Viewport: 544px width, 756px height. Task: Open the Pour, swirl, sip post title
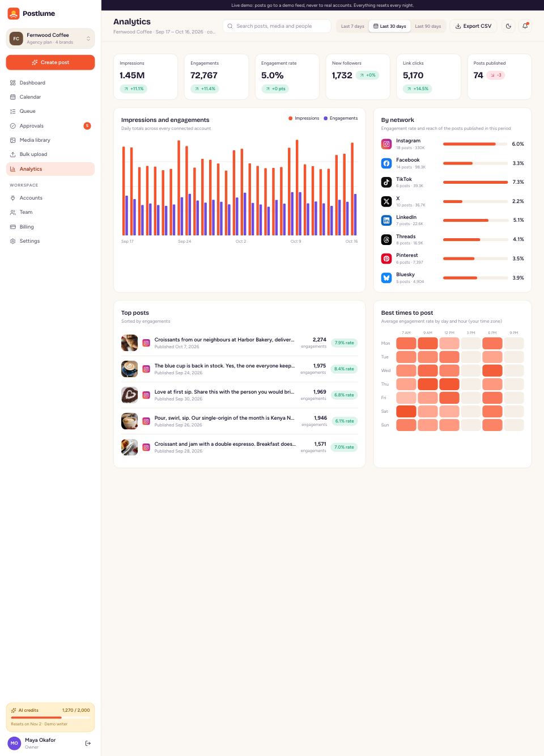(x=224, y=418)
